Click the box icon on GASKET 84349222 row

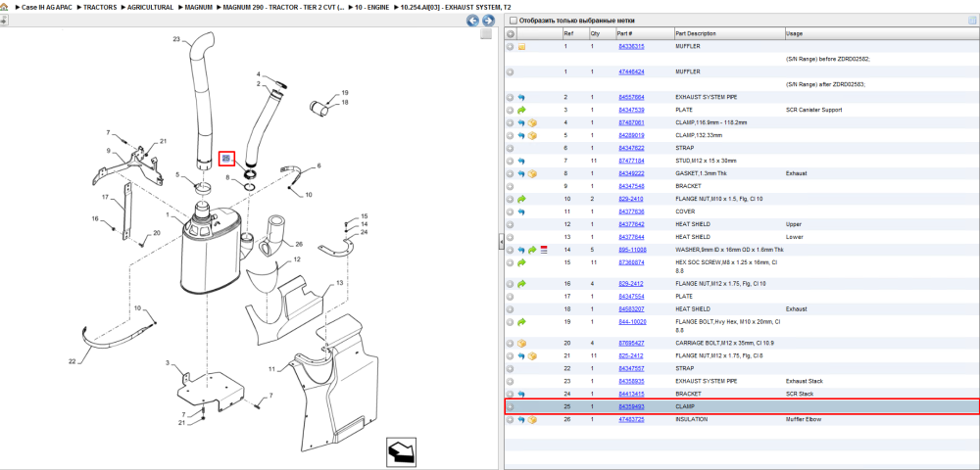tap(532, 173)
